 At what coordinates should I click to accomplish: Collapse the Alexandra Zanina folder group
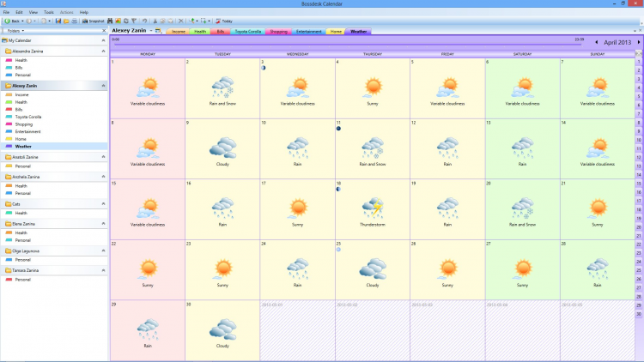[x=104, y=51]
